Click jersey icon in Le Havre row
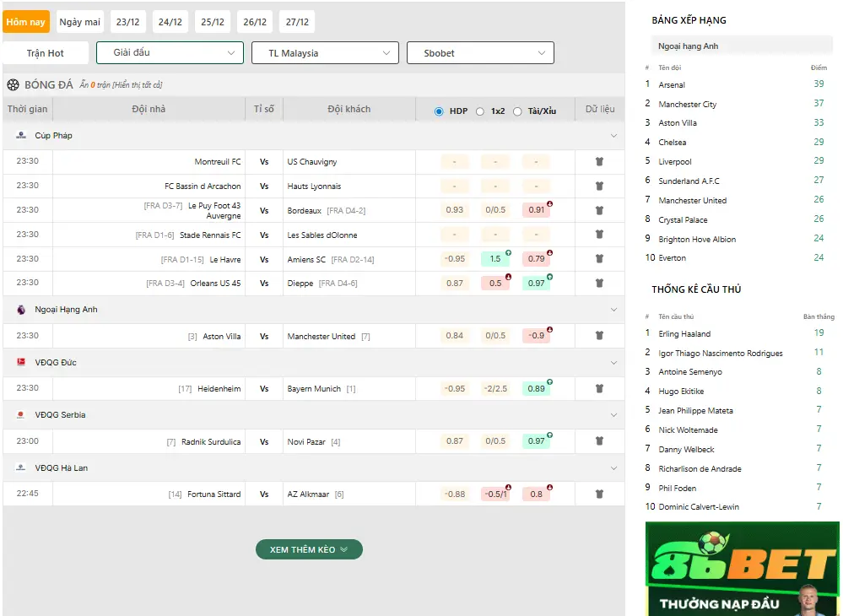 coord(599,260)
